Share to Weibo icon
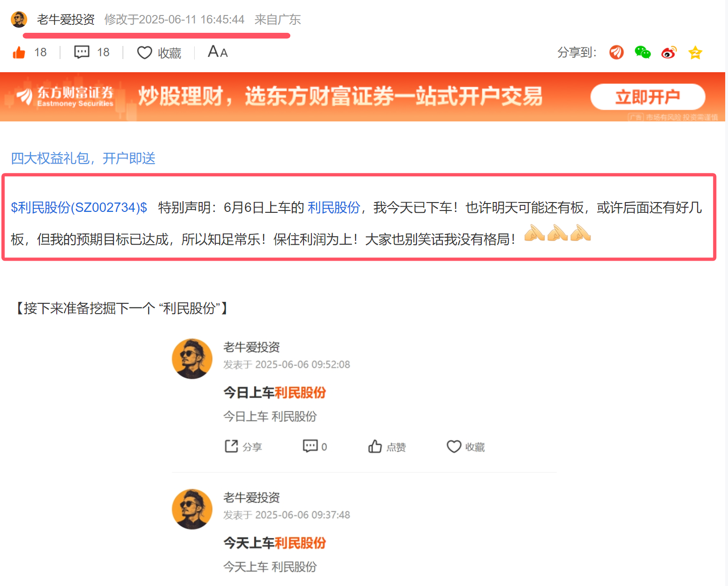 point(669,52)
